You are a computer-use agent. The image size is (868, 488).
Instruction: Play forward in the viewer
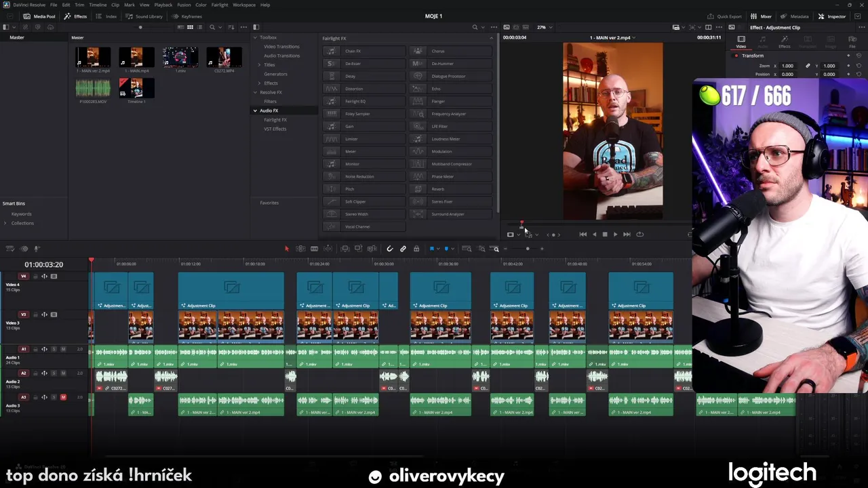tap(615, 235)
